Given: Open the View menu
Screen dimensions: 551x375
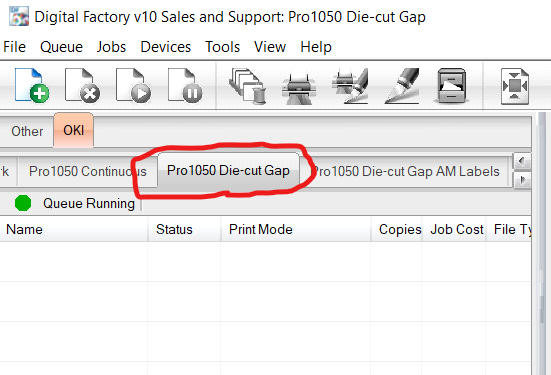Looking at the screenshot, I should click(270, 47).
